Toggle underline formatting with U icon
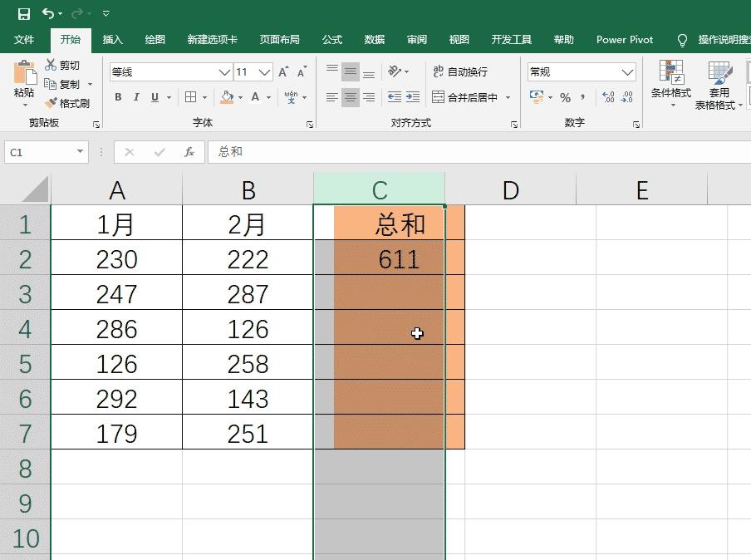 tap(156, 97)
